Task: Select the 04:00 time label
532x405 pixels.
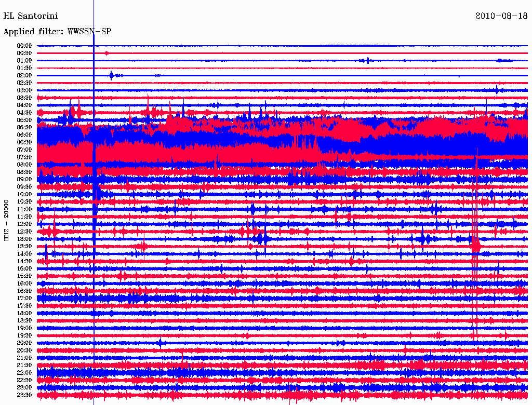Action: pos(24,105)
